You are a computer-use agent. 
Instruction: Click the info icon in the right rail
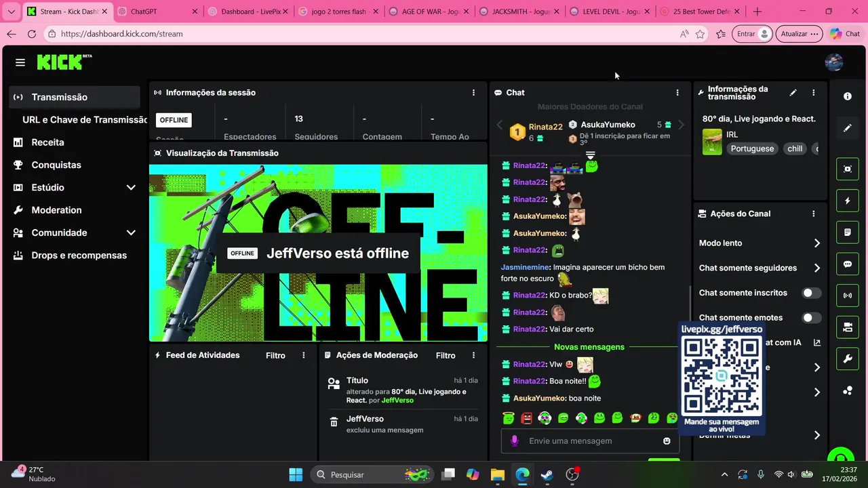pos(848,96)
